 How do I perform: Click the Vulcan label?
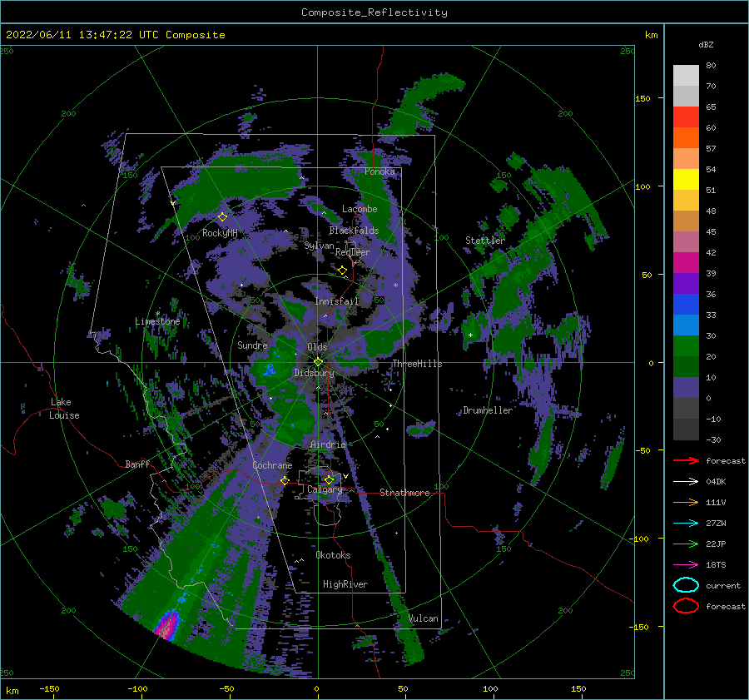[x=424, y=618]
